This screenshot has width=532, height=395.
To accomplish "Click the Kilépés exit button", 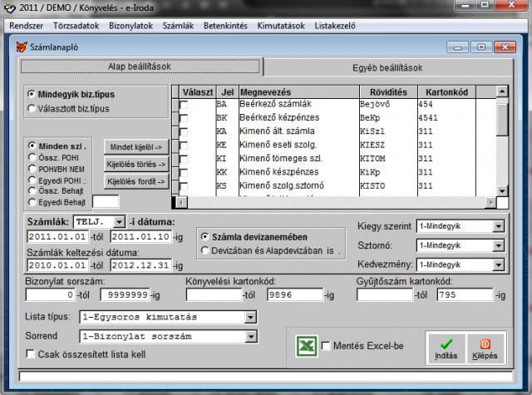I will [484, 347].
